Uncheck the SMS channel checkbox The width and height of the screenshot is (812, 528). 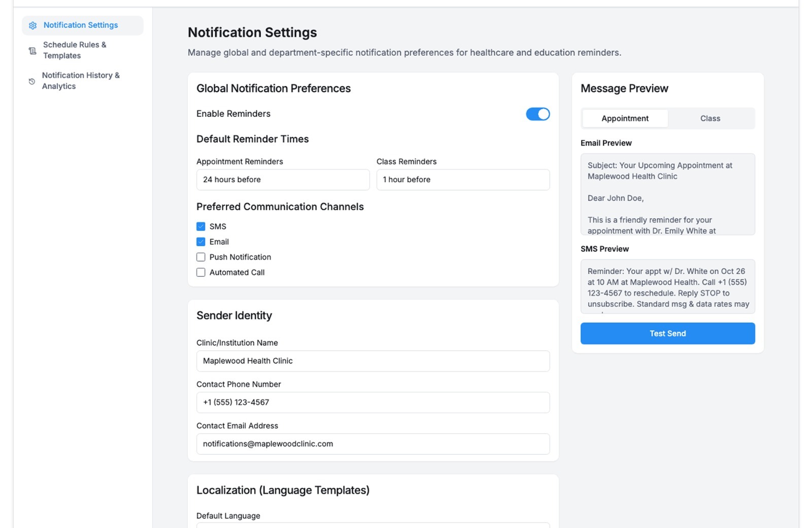[x=201, y=226]
